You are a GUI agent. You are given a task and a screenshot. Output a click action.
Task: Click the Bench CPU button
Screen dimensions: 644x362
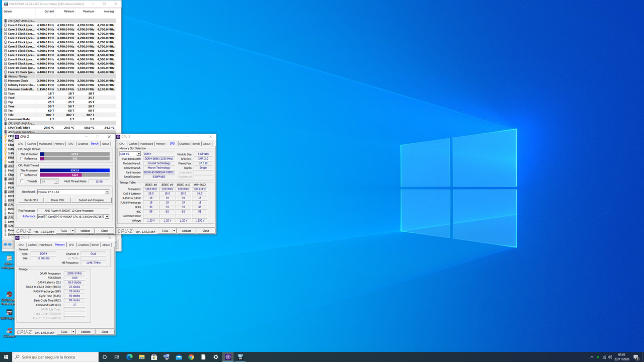click(x=31, y=200)
